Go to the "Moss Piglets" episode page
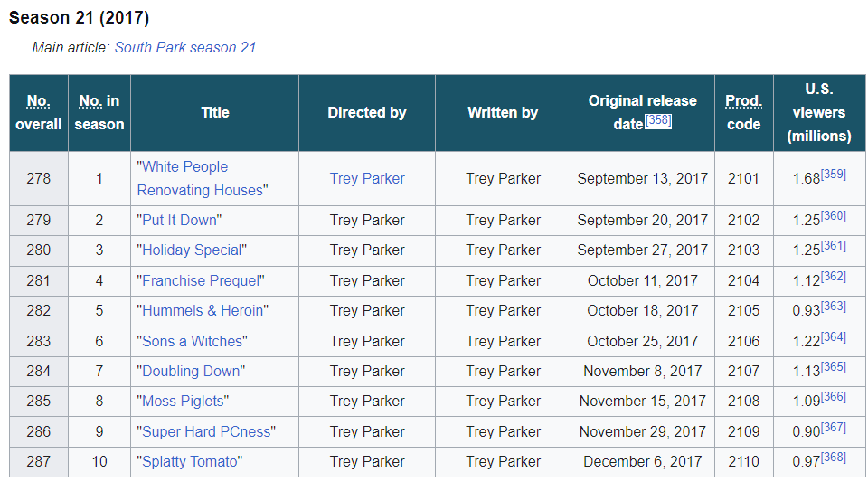868x482 pixels. click(184, 401)
